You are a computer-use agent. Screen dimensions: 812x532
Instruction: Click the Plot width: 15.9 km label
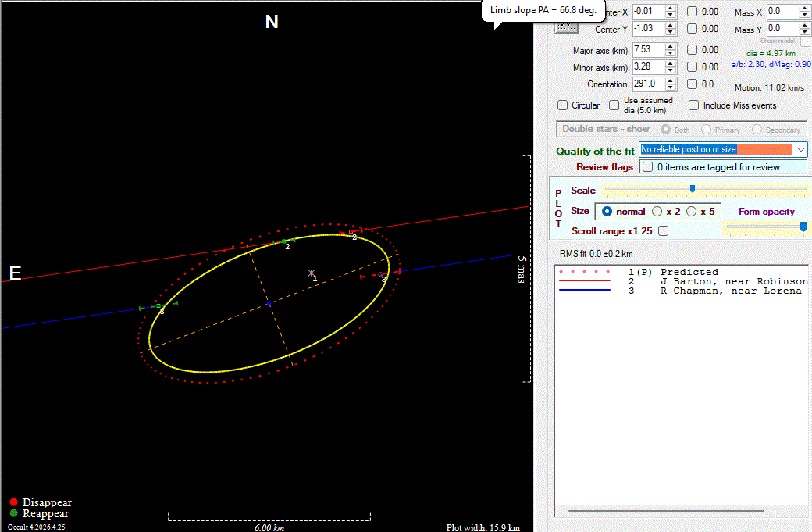tap(483, 527)
